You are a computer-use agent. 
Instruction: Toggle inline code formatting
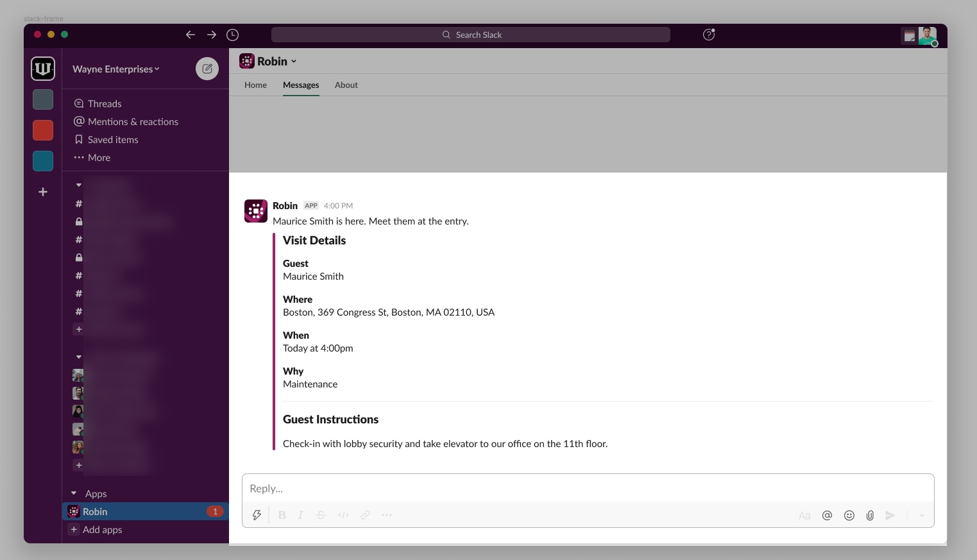(x=343, y=515)
